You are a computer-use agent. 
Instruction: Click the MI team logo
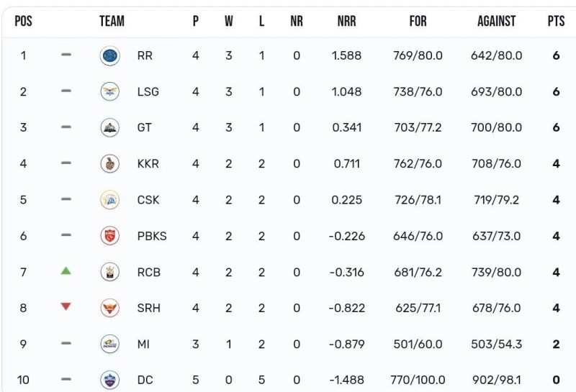[x=109, y=344]
